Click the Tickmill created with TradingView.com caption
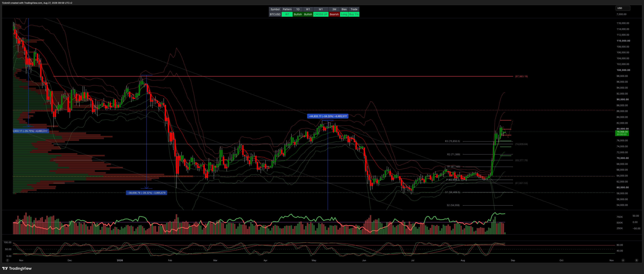644x274 pixels. (x=37, y=3)
